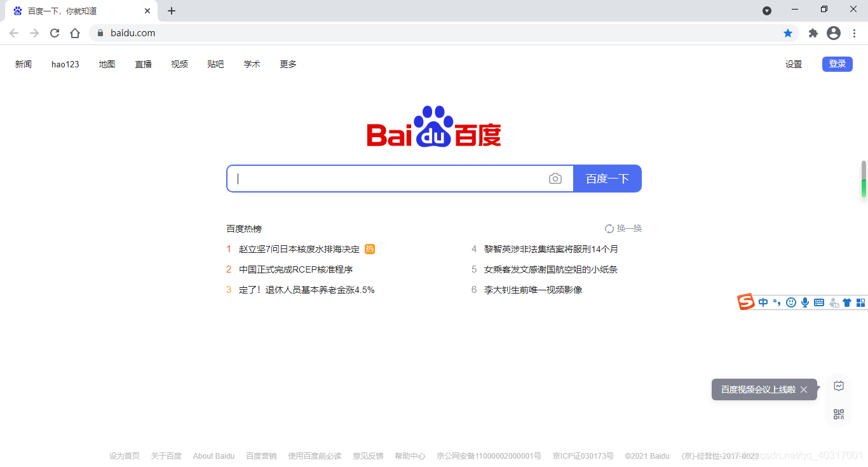Open the 设置 settings menu

794,64
